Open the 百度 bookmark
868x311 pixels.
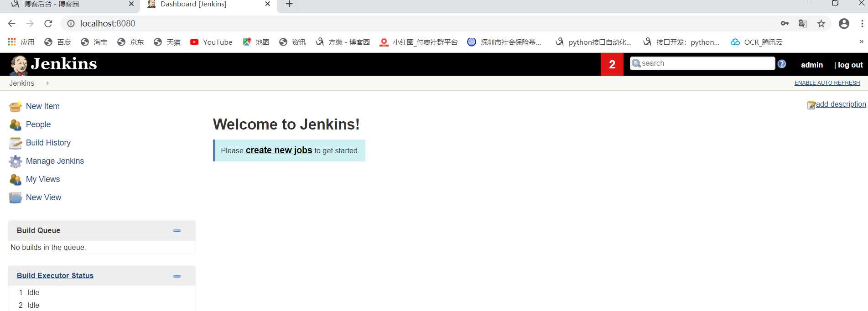click(57, 42)
